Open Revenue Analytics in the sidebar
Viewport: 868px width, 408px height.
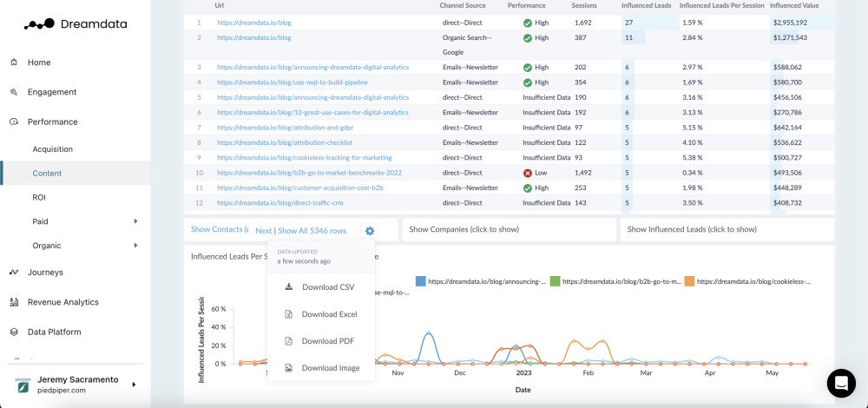coord(63,302)
